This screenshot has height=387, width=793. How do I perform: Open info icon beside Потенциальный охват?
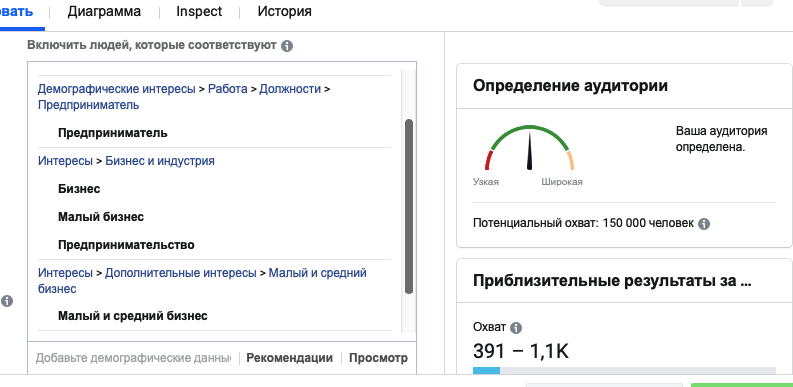point(703,224)
